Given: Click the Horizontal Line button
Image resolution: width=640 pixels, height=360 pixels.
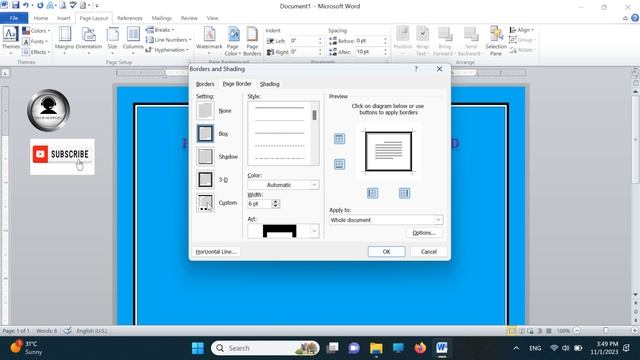Looking at the screenshot, I should pyautogui.click(x=216, y=251).
